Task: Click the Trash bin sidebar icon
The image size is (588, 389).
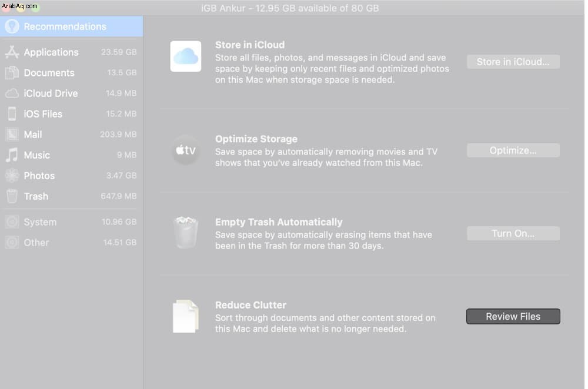Action: [12, 196]
